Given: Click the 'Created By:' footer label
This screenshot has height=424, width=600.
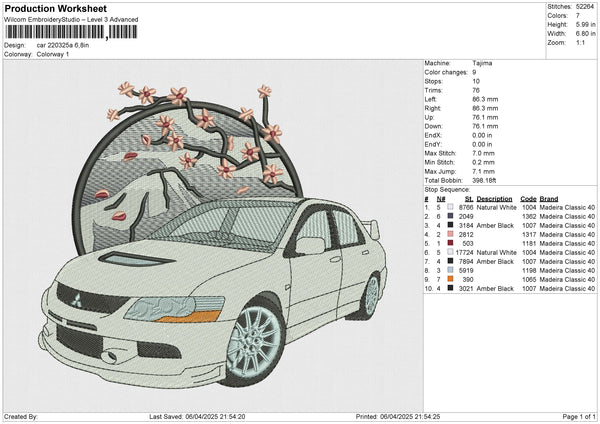Looking at the screenshot, I should 21,416.
